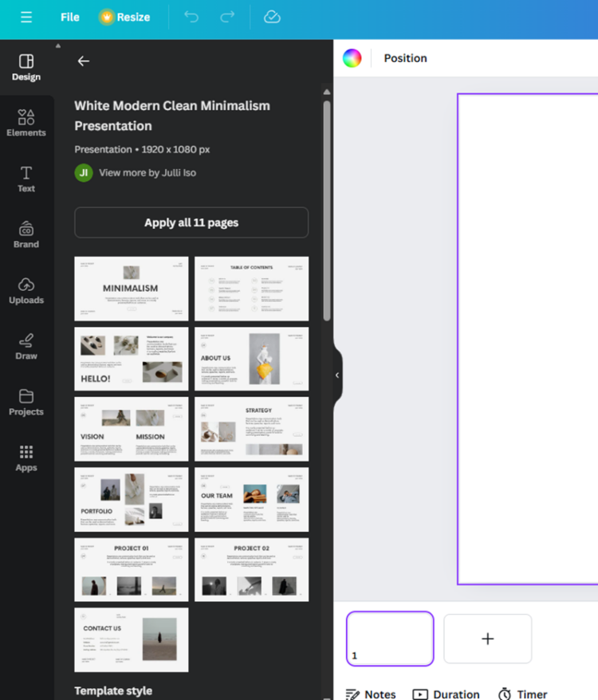598x700 pixels.
Task: Open the Elements sidebar panel
Action: [x=26, y=124]
